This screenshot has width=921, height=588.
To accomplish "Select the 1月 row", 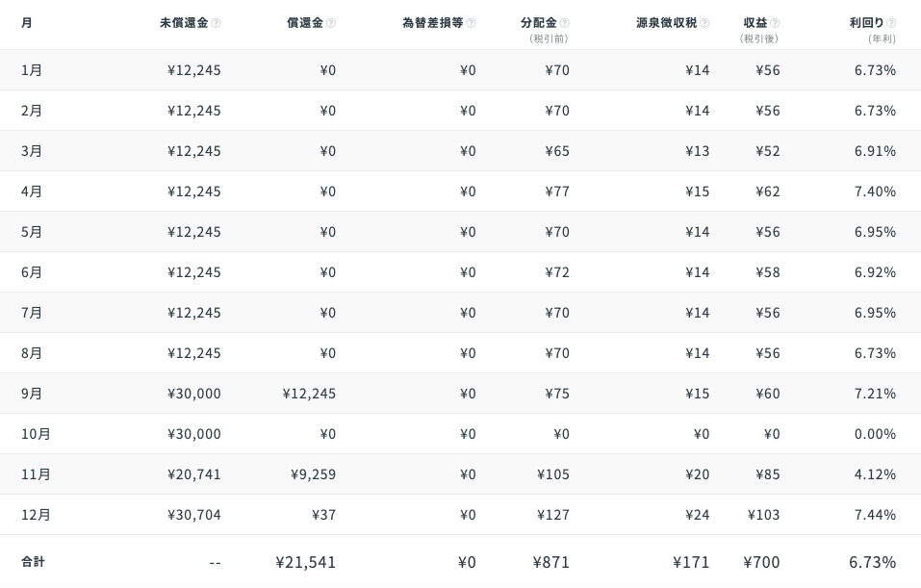I will [460, 70].
